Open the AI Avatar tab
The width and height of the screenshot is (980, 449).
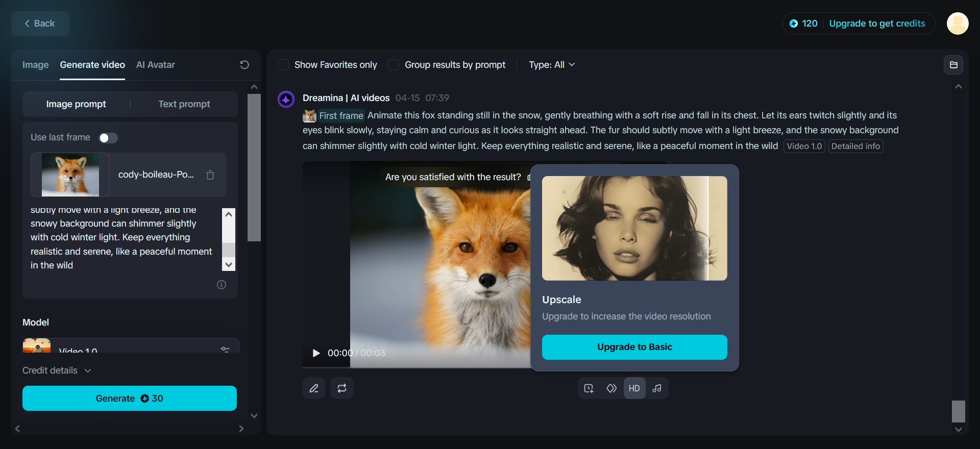156,65
